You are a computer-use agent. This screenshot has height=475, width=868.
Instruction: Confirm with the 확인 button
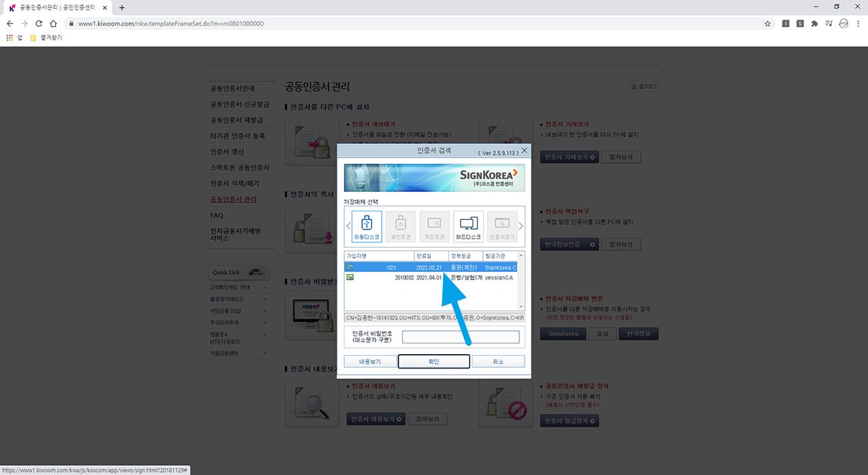[x=434, y=362]
